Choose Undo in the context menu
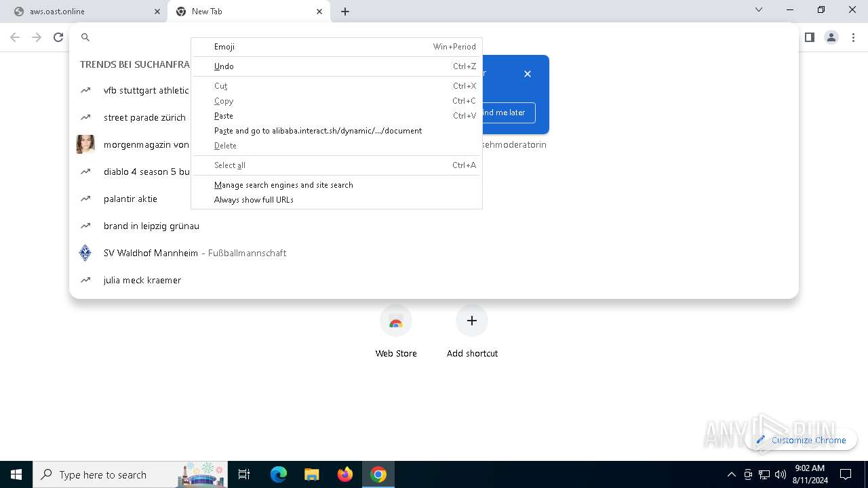Screen dimensions: 868x488 coord(337,66)
